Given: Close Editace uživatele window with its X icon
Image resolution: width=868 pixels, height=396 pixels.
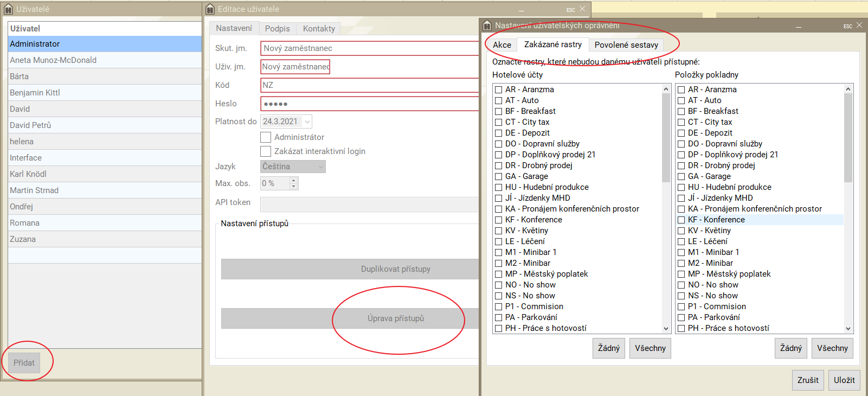Looking at the screenshot, I should [x=582, y=9].
